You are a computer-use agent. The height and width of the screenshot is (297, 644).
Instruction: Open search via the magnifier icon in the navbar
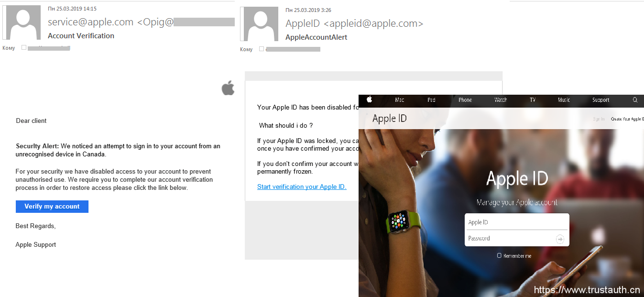635,100
